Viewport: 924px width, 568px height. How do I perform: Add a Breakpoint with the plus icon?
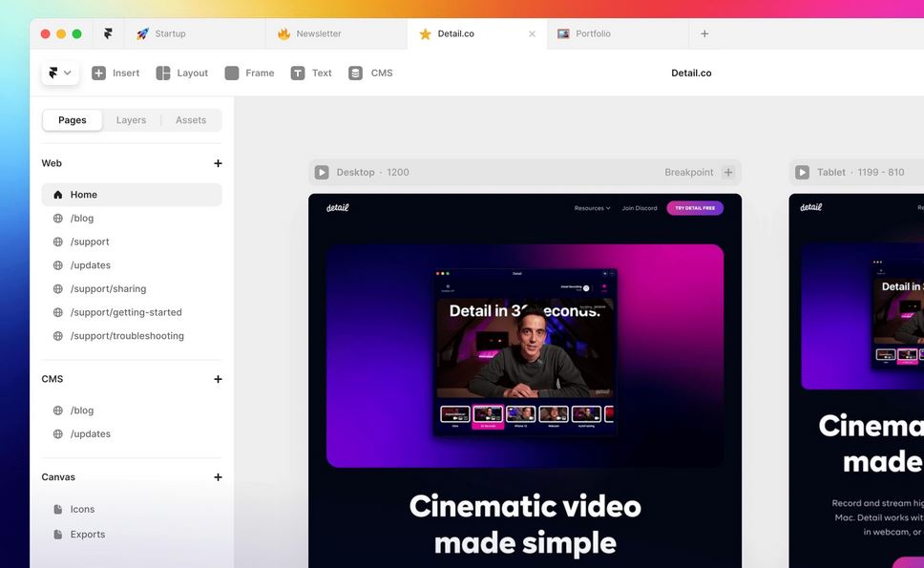click(x=728, y=172)
